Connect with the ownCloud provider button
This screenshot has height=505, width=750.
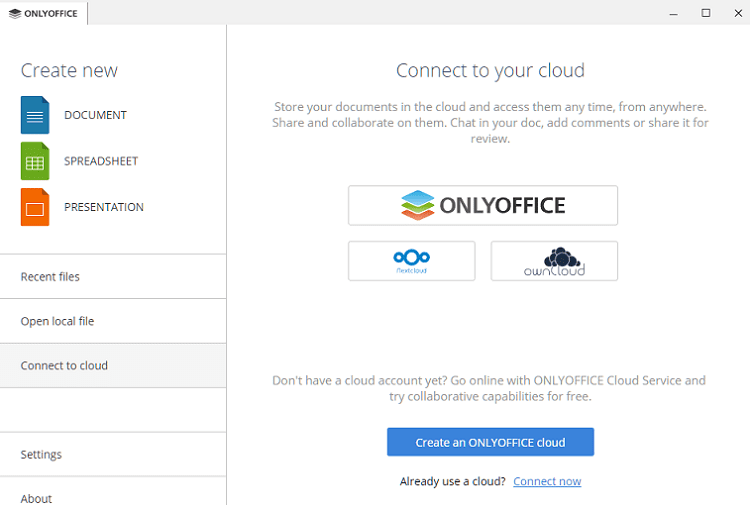[x=554, y=261]
